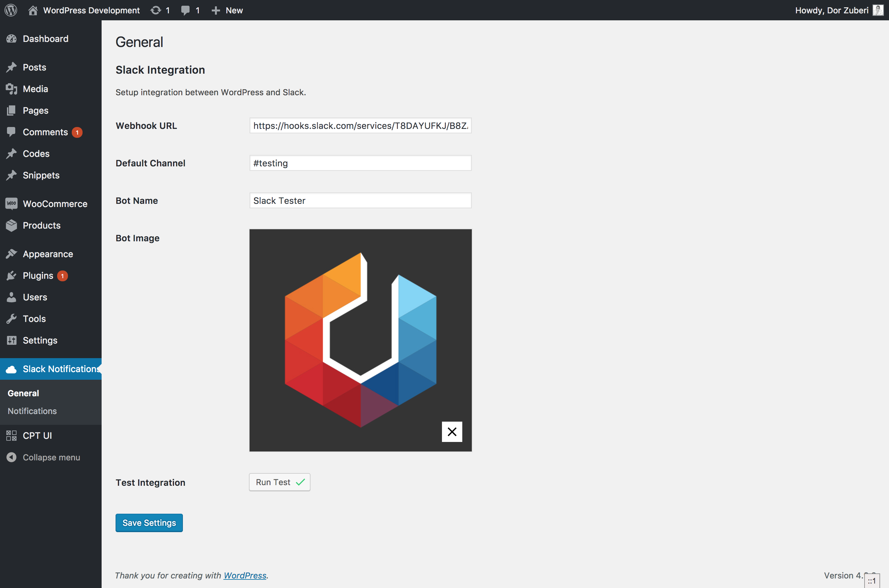Click the Save Settings button

149,523
